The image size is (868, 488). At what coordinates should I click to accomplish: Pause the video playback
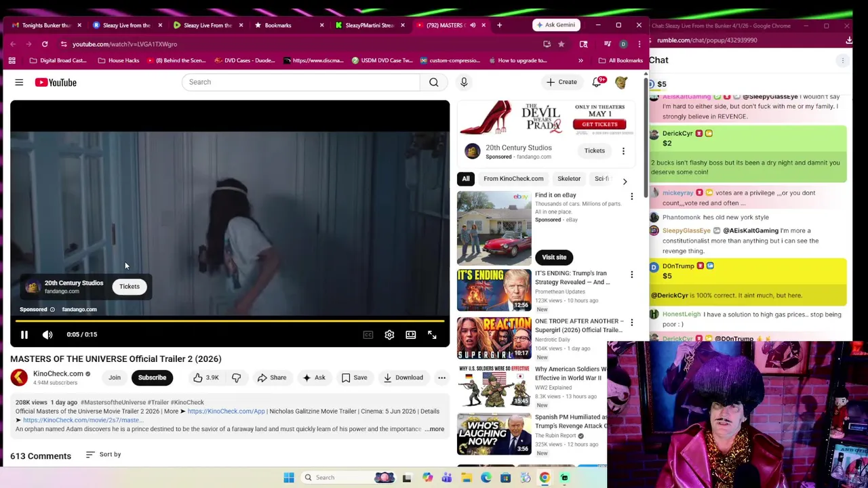click(x=24, y=335)
